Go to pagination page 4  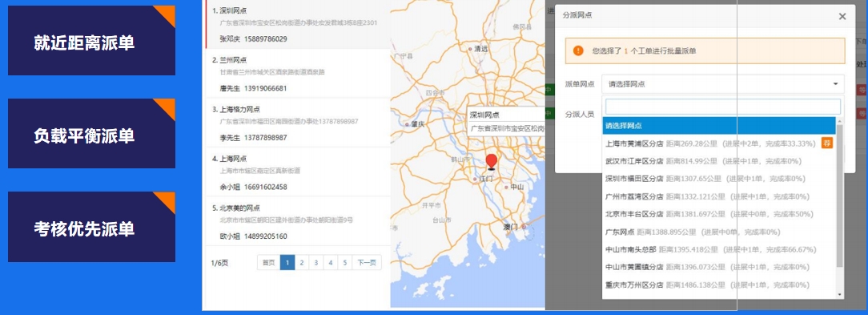[331, 263]
